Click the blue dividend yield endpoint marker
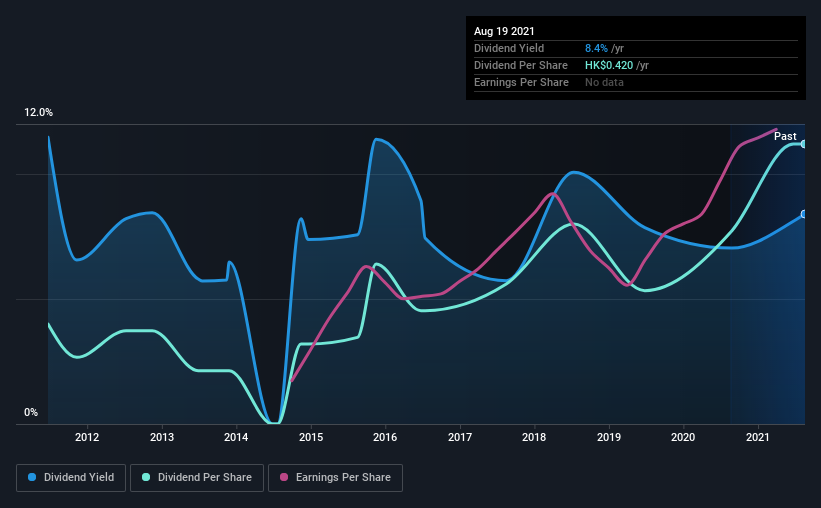Viewport: 821px width, 508px height. (x=803, y=214)
